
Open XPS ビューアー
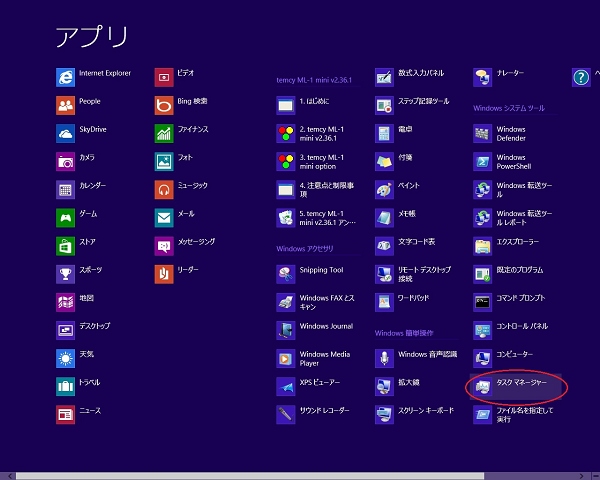coord(285,387)
